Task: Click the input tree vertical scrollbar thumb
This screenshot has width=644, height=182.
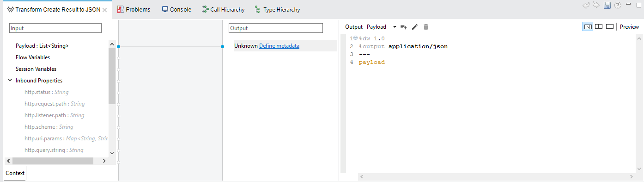Action: pos(112,75)
